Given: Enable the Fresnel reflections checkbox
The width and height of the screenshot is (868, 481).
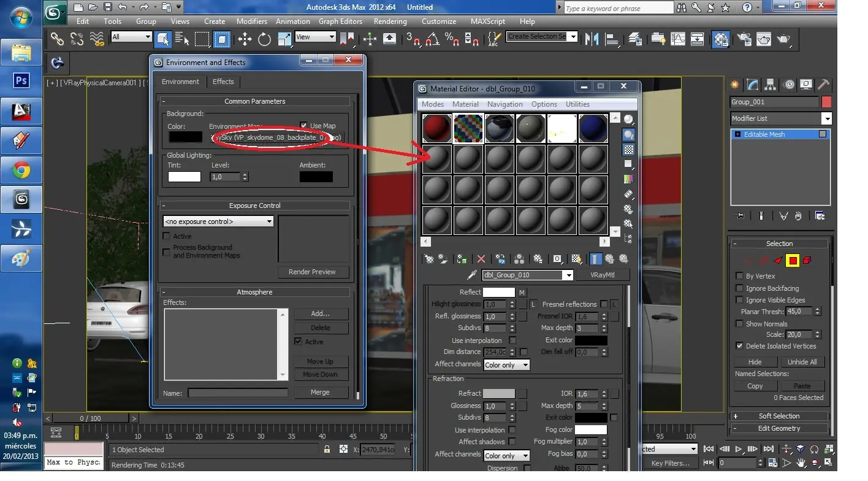Looking at the screenshot, I should pyautogui.click(x=604, y=304).
